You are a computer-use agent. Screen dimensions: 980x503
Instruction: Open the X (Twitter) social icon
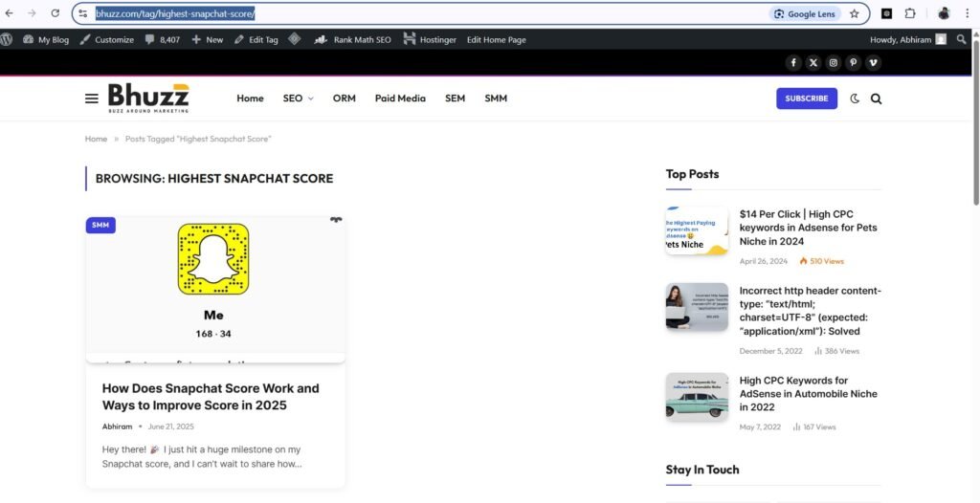[x=813, y=62]
